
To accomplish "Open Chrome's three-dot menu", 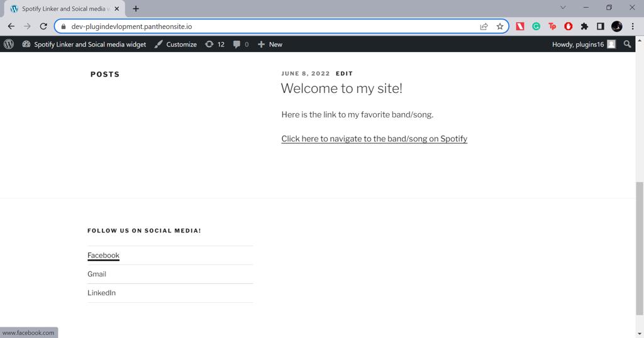I will [633, 26].
